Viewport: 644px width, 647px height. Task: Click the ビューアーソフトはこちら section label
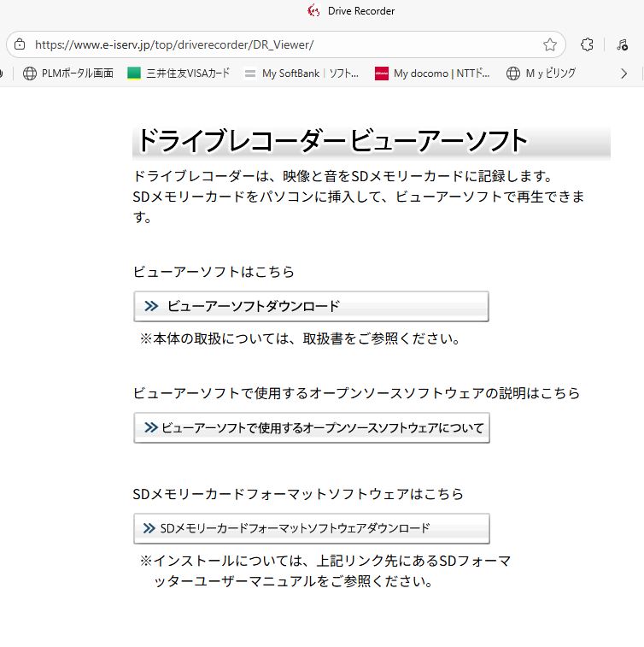pyautogui.click(x=214, y=272)
